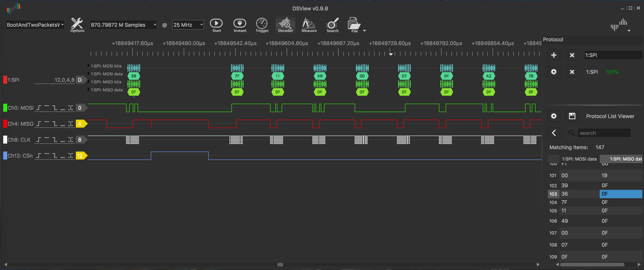
Task: Open the sample count dropdown
Action: pos(155,25)
